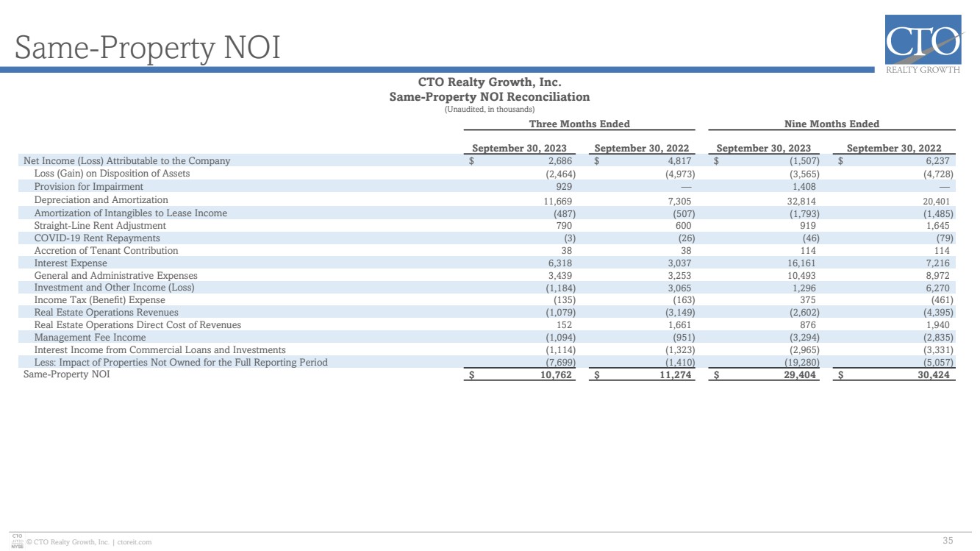This screenshot has width=980, height=551.
Task: Click the interest expense value 6,318
Action: [x=559, y=264]
